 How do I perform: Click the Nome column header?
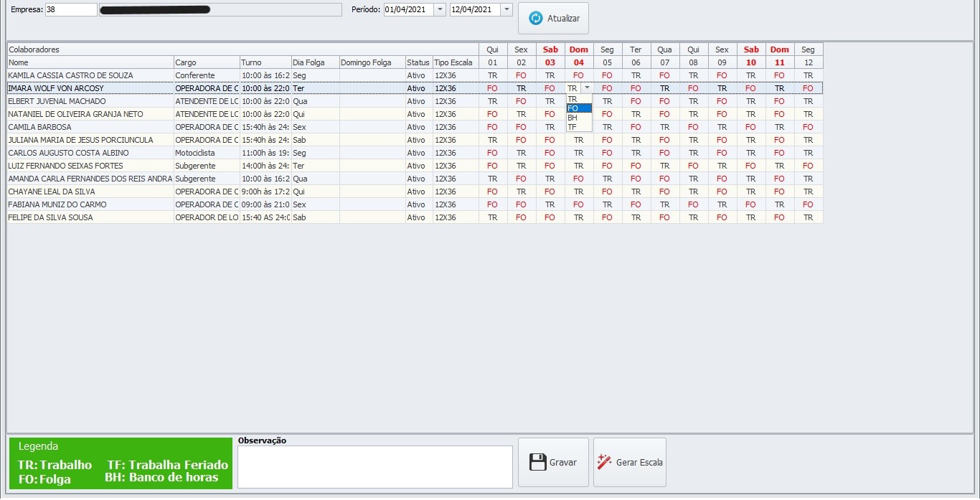(x=90, y=62)
